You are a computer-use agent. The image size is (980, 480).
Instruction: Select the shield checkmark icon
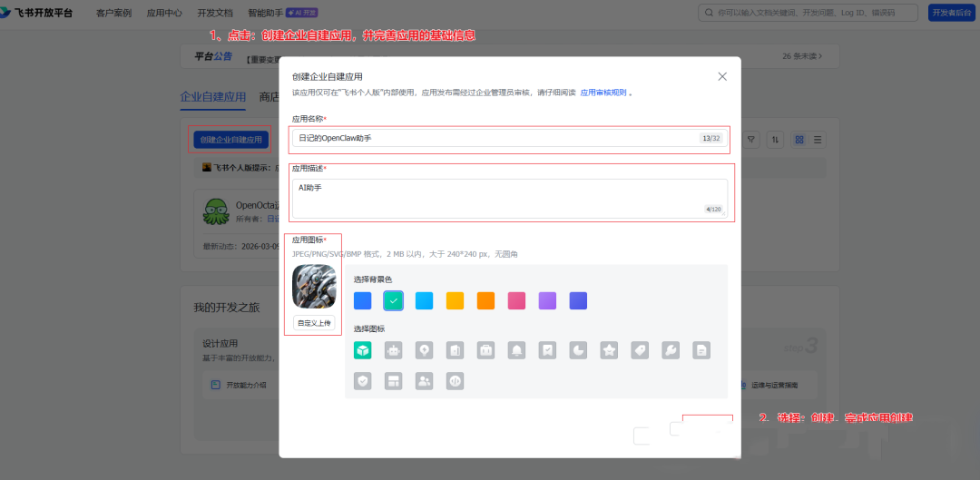362,380
